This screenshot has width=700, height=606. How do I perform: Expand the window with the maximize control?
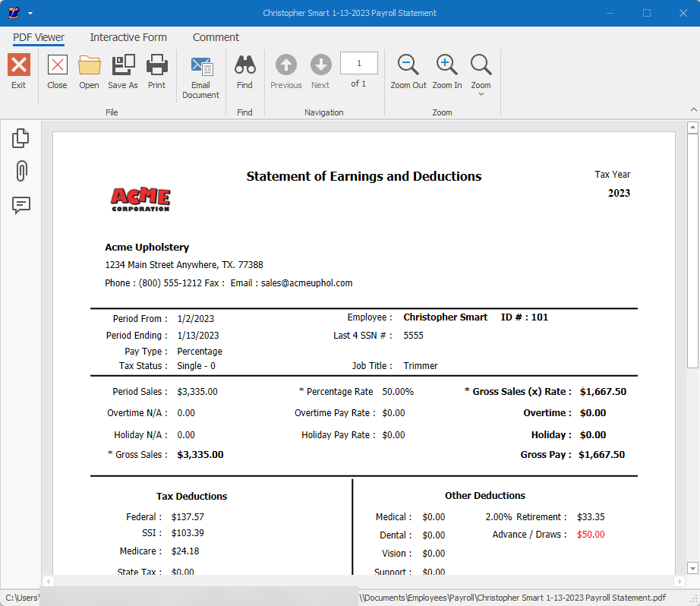click(647, 13)
